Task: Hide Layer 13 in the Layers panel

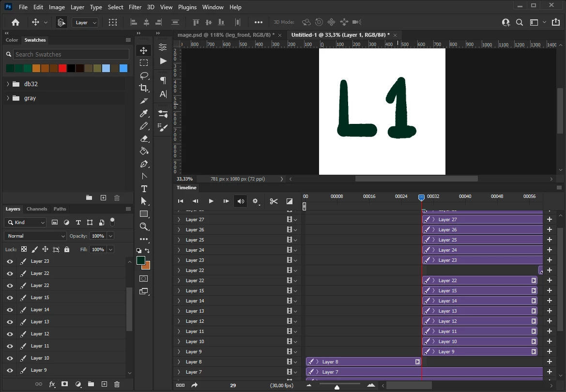Action: (10, 322)
